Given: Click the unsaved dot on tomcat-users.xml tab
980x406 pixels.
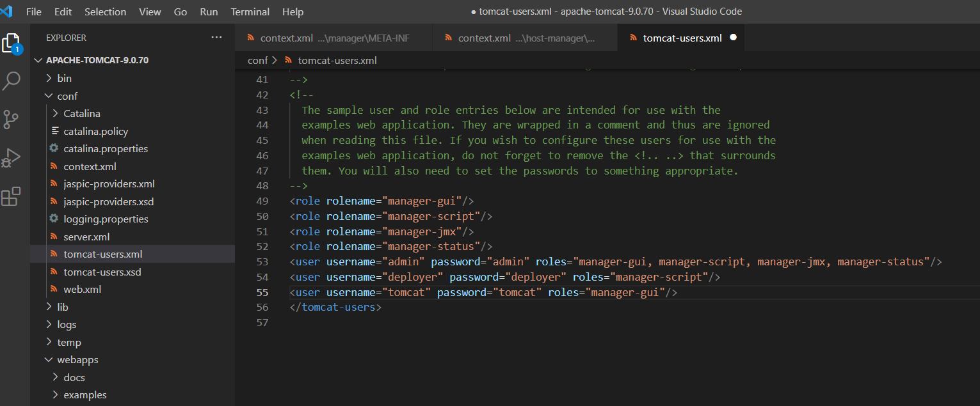Looking at the screenshot, I should [x=734, y=38].
